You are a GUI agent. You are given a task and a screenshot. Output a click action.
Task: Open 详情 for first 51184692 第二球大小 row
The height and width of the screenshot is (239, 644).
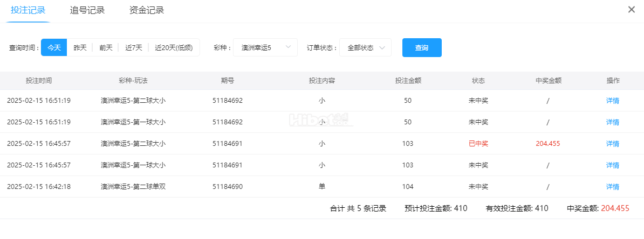(612, 101)
